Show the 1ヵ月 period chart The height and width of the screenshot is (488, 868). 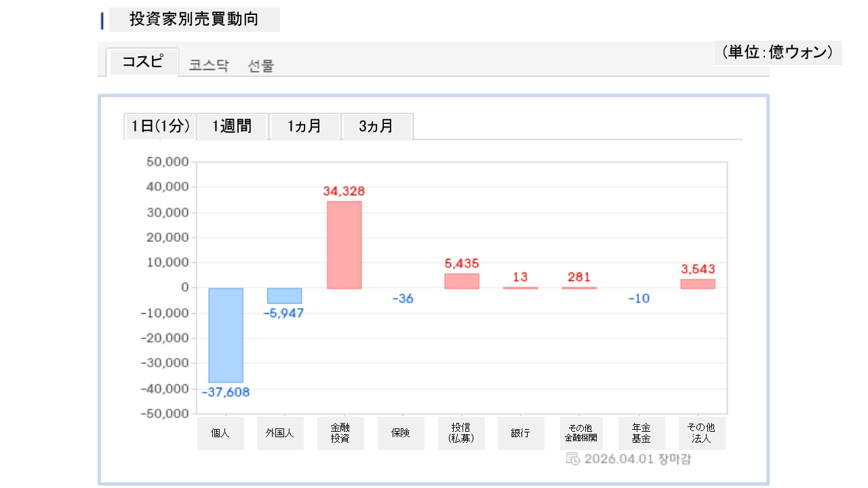click(x=304, y=126)
